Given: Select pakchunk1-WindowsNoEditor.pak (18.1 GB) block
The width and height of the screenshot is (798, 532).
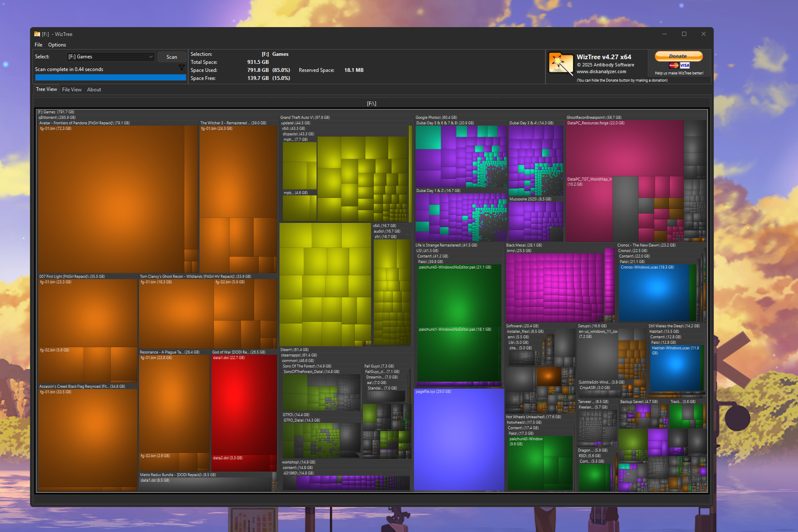Looking at the screenshot, I should 459,354.
